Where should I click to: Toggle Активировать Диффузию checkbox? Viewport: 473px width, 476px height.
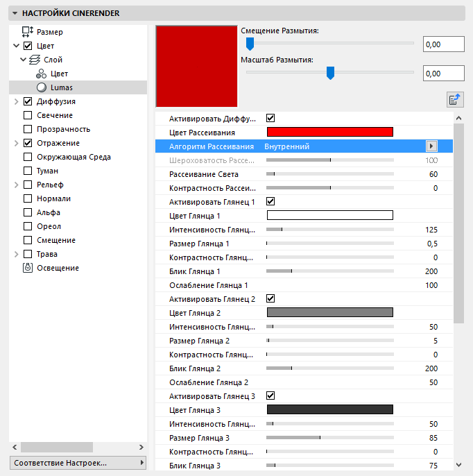270,118
